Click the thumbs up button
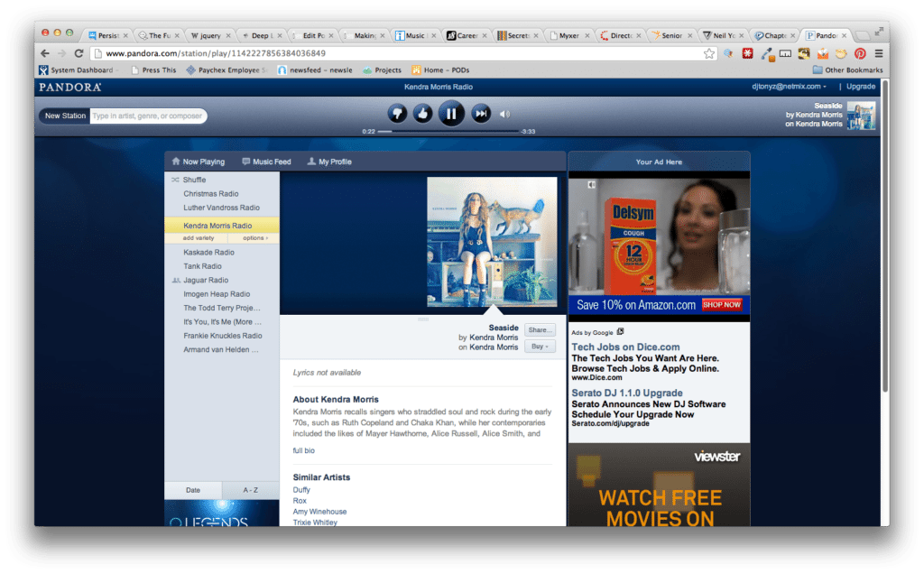Image resolution: width=924 pixels, height=574 pixels. pos(422,113)
